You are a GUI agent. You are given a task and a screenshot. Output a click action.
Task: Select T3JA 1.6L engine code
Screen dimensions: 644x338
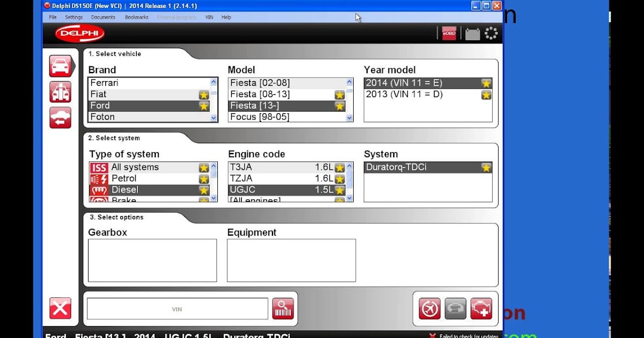(287, 167)
